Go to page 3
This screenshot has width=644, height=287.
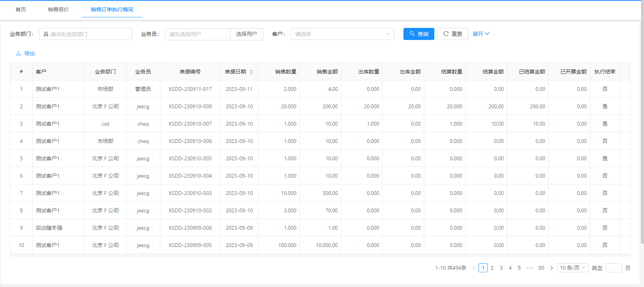point(501,268)
